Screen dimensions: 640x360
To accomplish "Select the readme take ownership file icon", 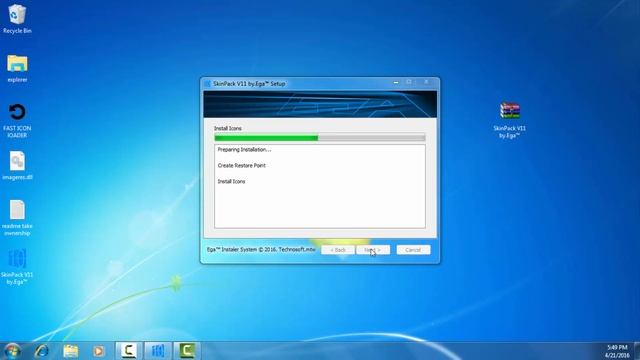I will point(17,218).
